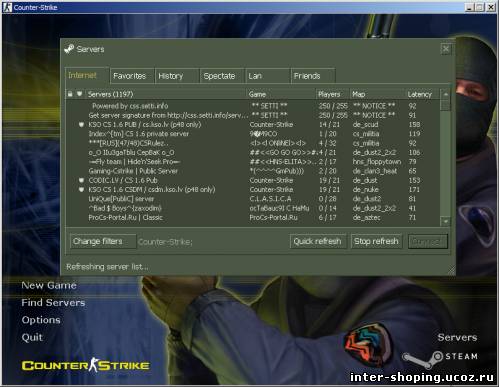Sort by the Latency column header
Image resolution: width=499 pixels, height=387 pixels.
(x=422, y=94)
